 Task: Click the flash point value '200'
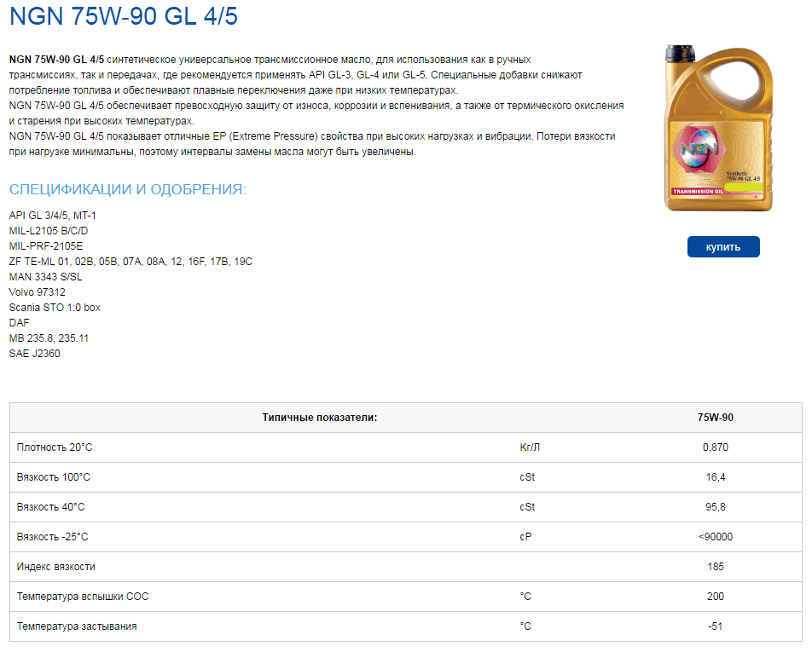click(x=715, y=597)
